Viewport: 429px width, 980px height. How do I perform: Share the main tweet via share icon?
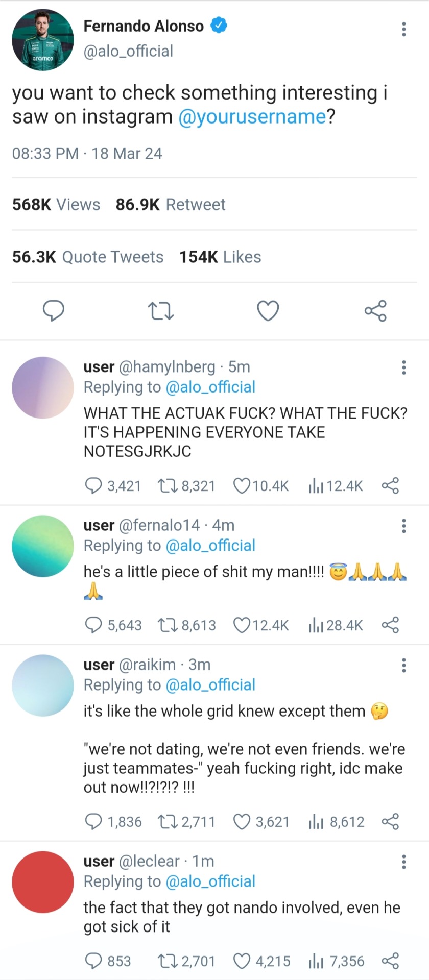[x=375, y=310]
